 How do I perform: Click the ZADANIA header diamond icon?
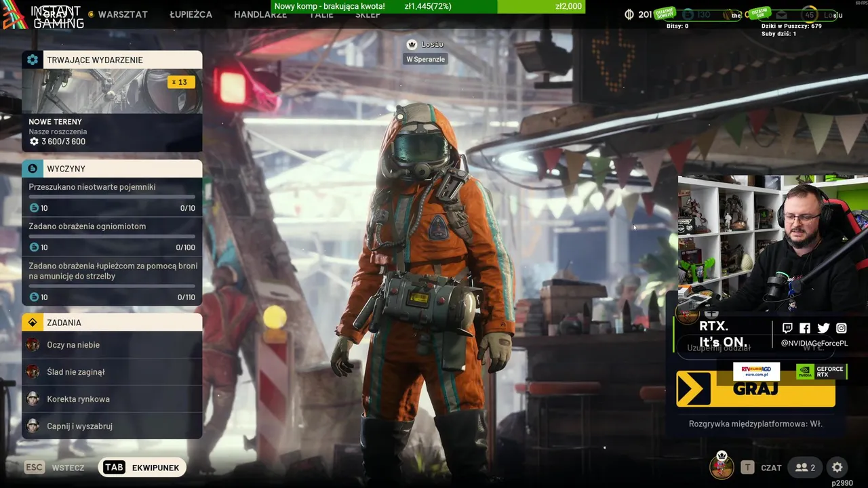pyautogui.click(x=32, y=323)
